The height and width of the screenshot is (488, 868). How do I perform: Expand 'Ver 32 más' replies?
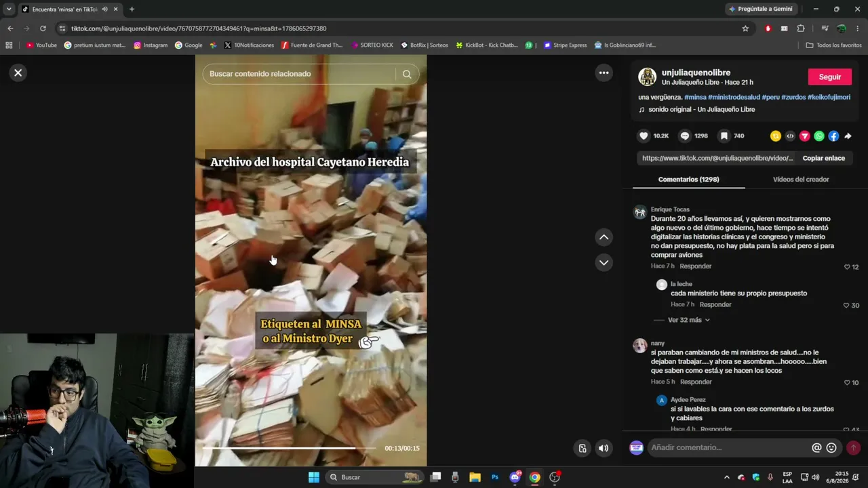[x=689, y=320]
